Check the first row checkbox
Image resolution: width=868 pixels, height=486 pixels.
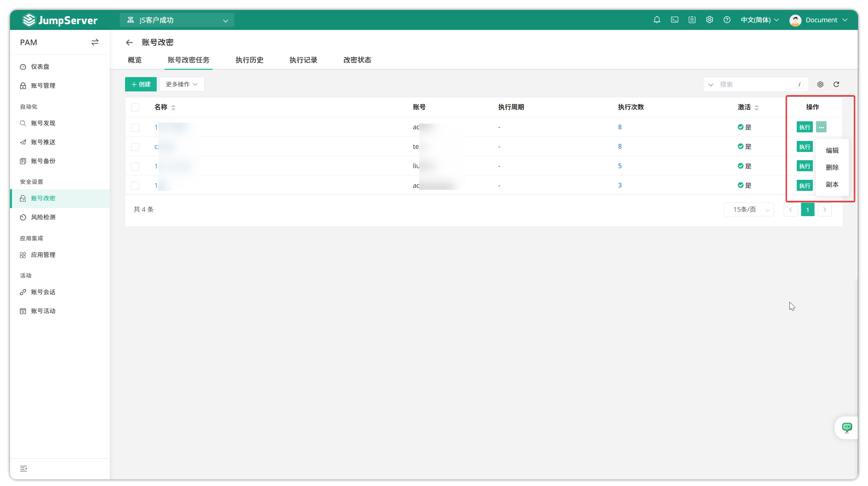click(x=135, y=127)
